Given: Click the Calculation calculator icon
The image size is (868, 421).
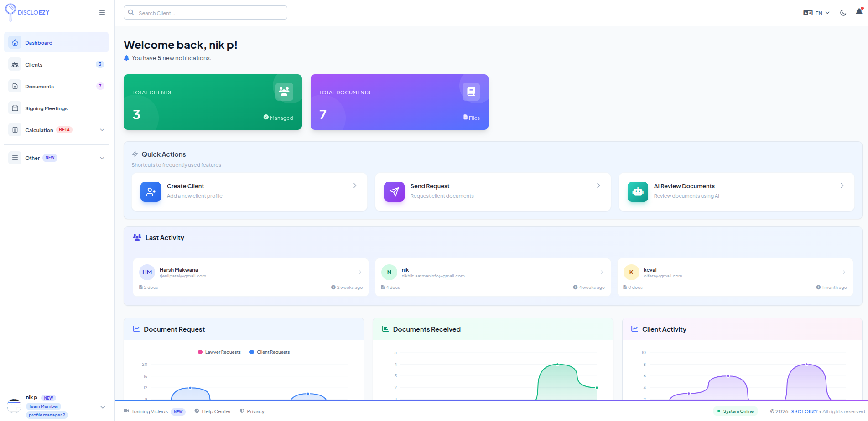Looking at the screenshot, I should (15, 130).
